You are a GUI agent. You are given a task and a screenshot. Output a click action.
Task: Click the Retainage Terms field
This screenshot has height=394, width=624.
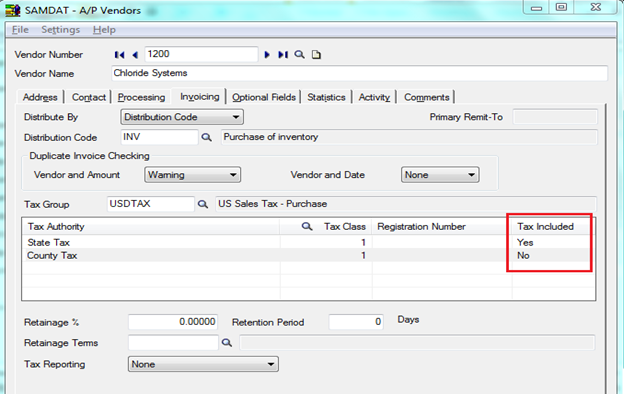pyautogui.click(x=173, y=343)
